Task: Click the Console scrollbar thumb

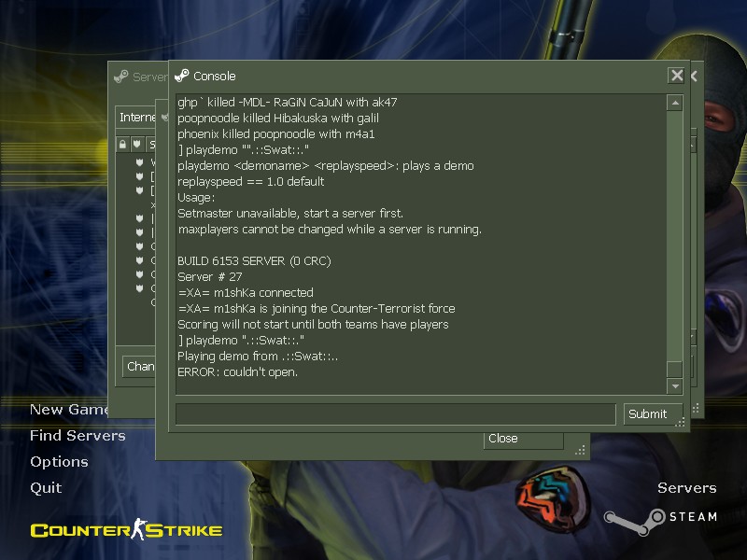Action: pos(674,369)
